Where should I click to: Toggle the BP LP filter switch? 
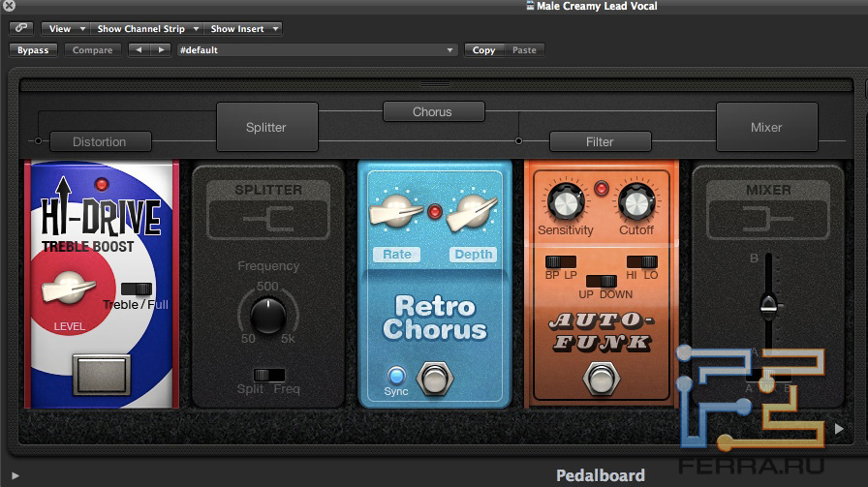pos(560,261)
